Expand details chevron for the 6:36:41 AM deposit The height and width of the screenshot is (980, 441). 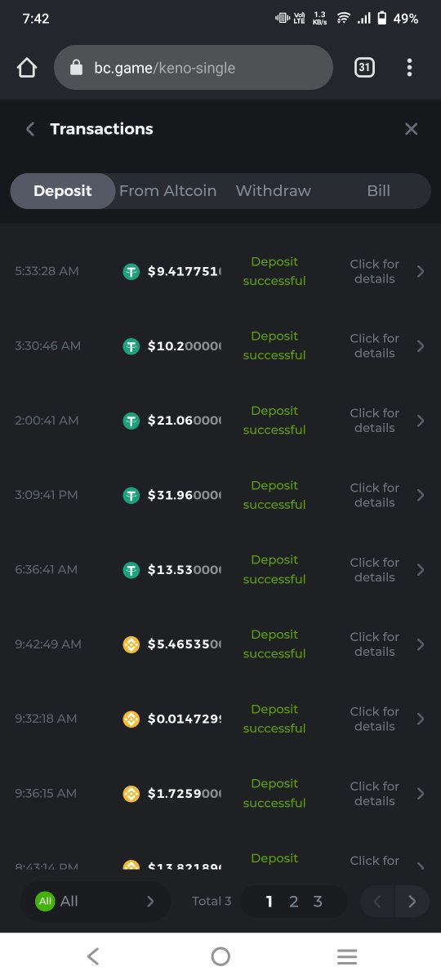[x=421, y=570]
